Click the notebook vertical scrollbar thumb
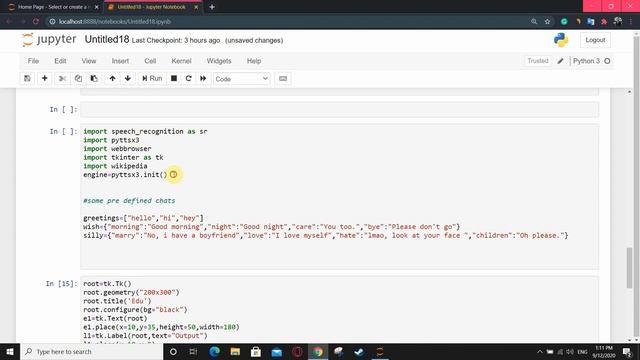The width and height of the screenshot is (640, 360). pyautogui.click(x=629, y=267)
